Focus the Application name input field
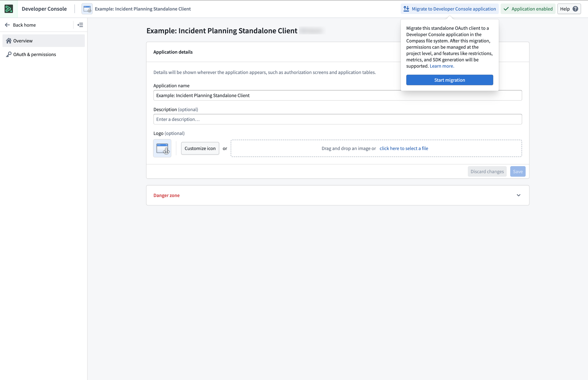The width and height of the screenshot is (588, 380). (338, 95)
